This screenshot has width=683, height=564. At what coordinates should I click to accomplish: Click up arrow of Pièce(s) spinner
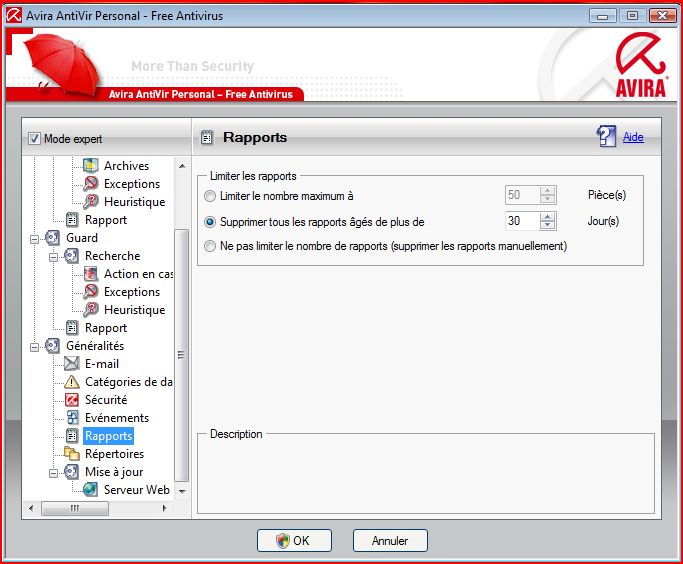point(548,190)
